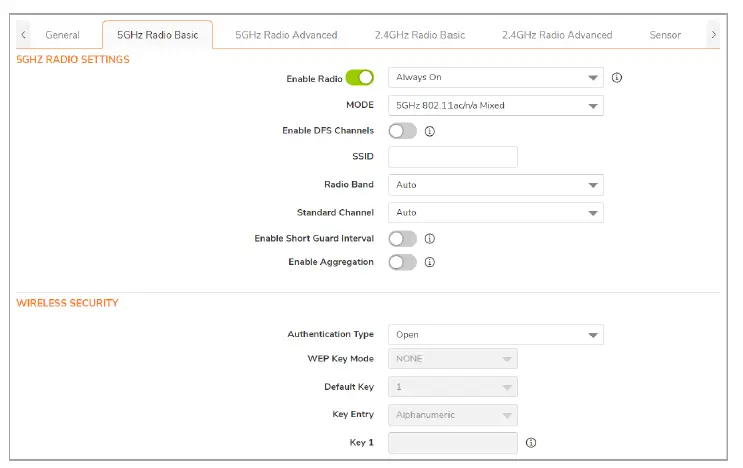The image size is (743, 468).
Task: Open the Always On schedule dropdown
Action: pyautogui.click(x=495, y=78)
